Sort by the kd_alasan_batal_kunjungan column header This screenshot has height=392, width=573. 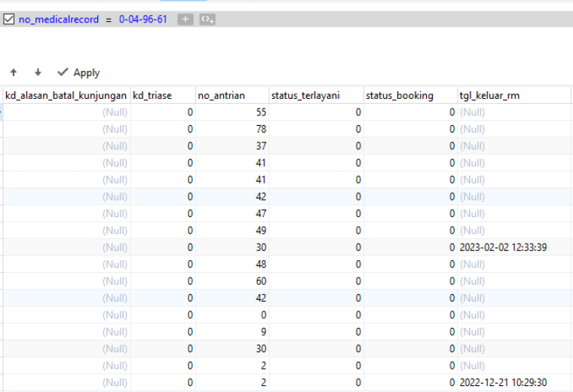[x=66, y=95]
